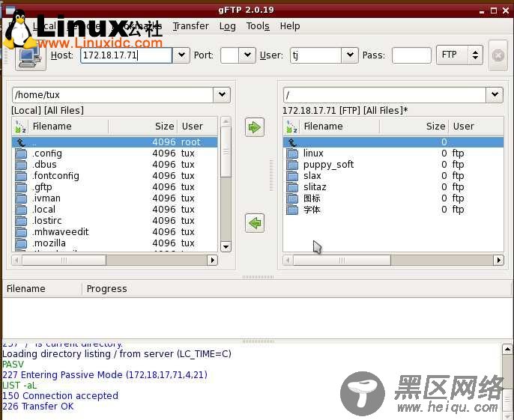
Task: Select the remote linux folder icon
Action: pyautogui.click(x=292, y=153)
